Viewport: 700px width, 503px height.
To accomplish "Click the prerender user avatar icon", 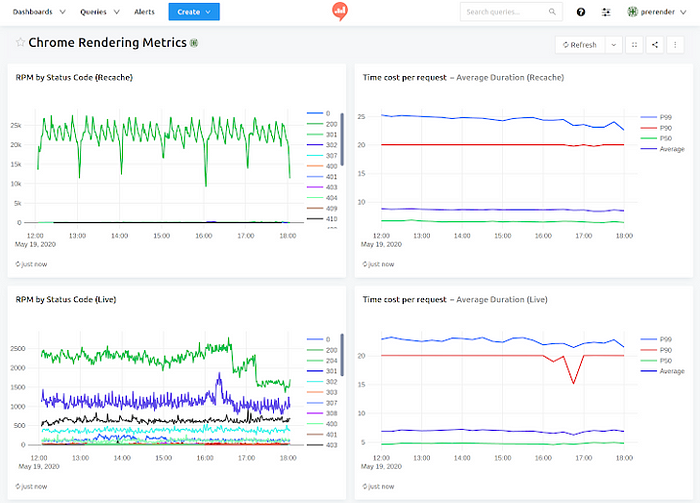I will tap(632, 12).
